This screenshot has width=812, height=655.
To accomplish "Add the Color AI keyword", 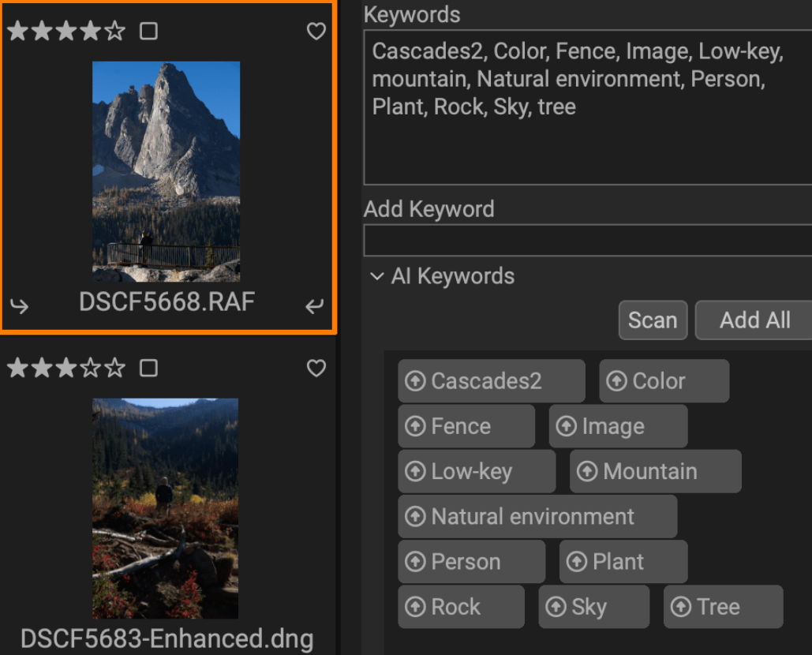I will [x=664, y=381].
